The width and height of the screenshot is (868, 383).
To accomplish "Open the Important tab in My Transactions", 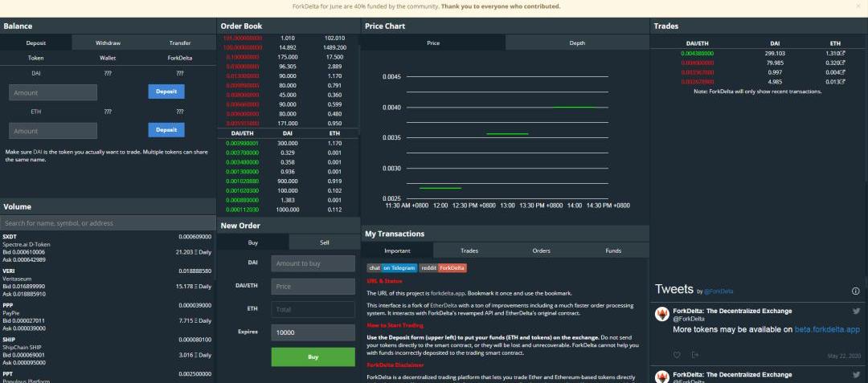I will [398, 251].
